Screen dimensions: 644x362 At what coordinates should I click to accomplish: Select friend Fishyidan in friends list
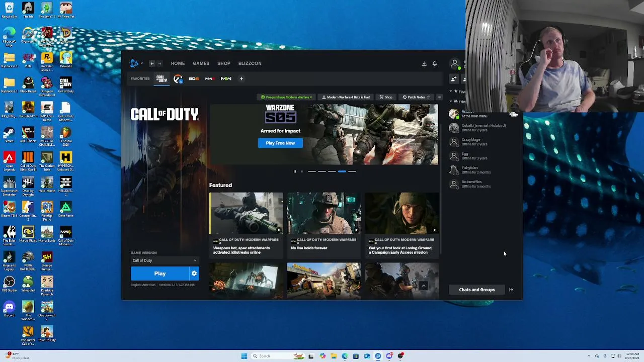[x=483, y=170]
